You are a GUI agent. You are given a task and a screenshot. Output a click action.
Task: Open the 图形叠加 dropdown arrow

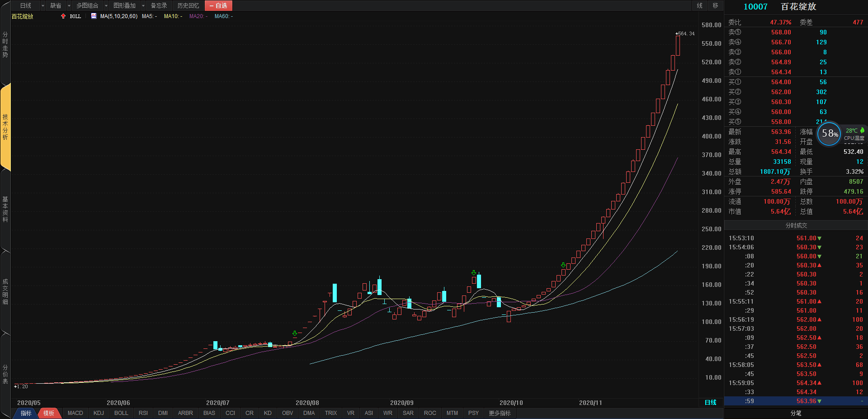pyautogui.click(x=143, y=6)
